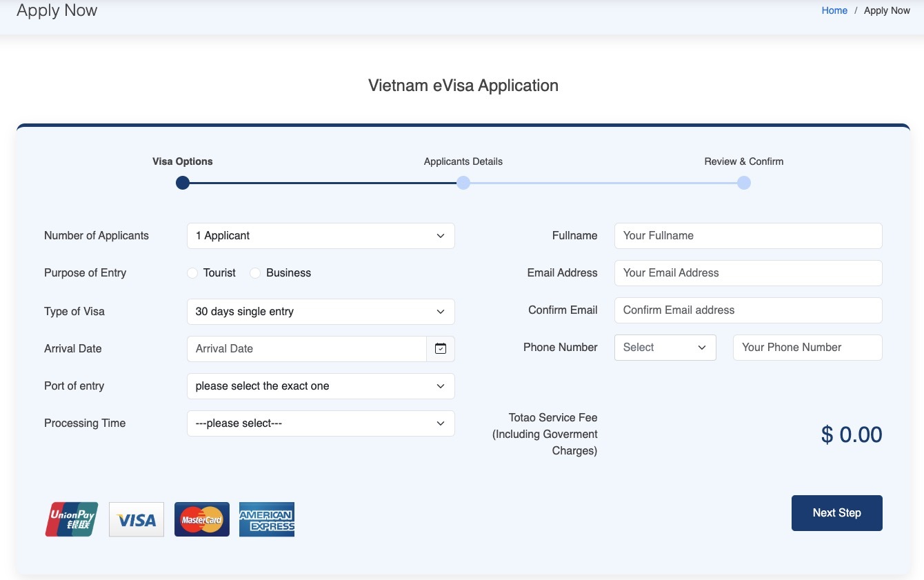The image size is (924, 580).
Task: Select the Business radio button
Action: pos(256,273)
